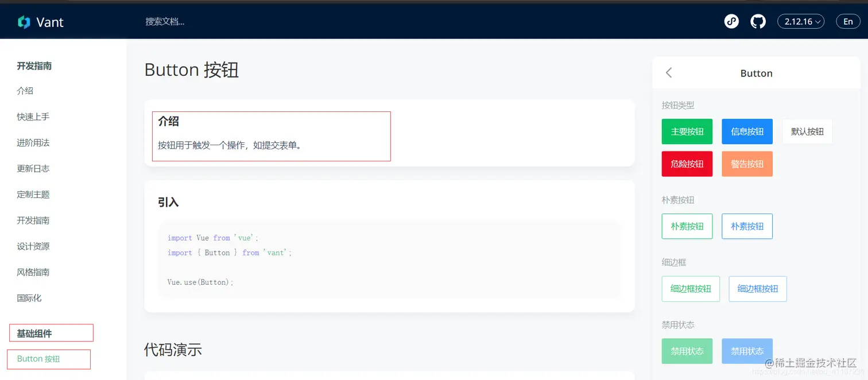The width and height of the screenshot is (868, 380).
Task: Tap the green-outlined 朴素按钮 button
Action: pyautogui.click(x=687, y=226)
